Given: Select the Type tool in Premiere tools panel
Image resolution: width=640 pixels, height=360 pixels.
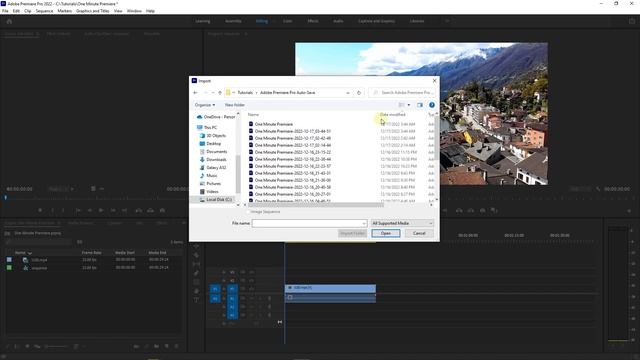Looking at the screenshot, I should pos(196,300).
